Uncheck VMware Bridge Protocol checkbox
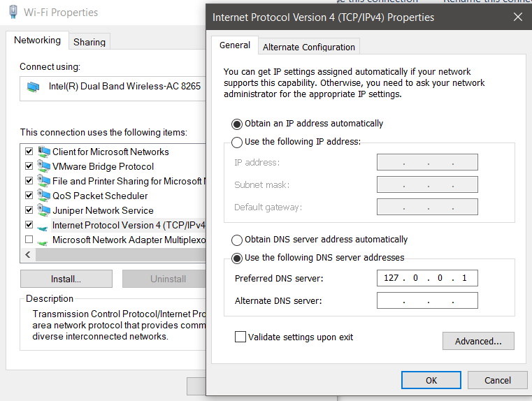This screenshot has height=401, width=532. click(29, 166)
